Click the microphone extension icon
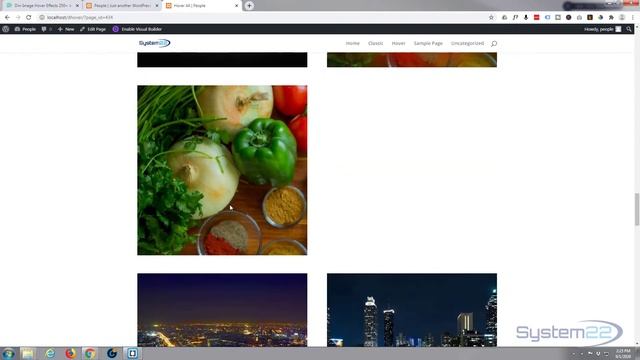640x360 pixels. click(526, 18)
